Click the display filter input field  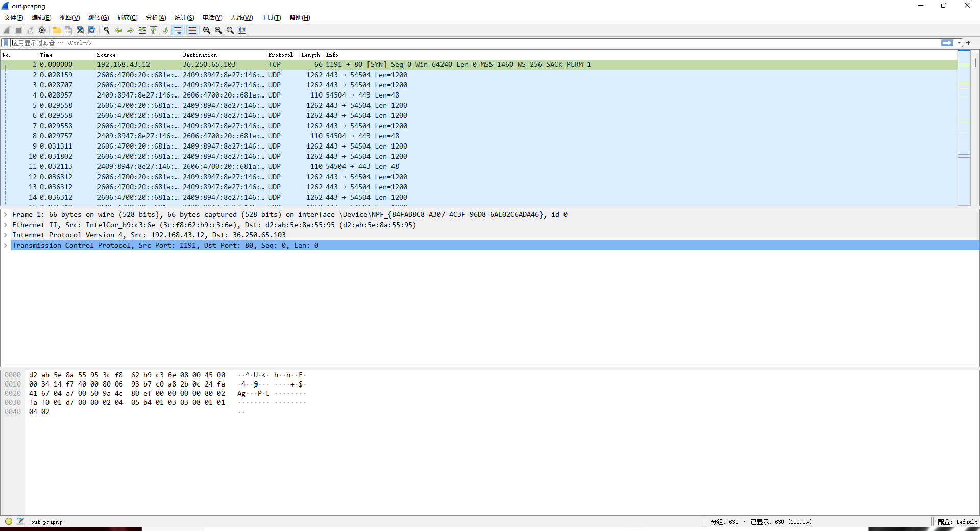475,43
